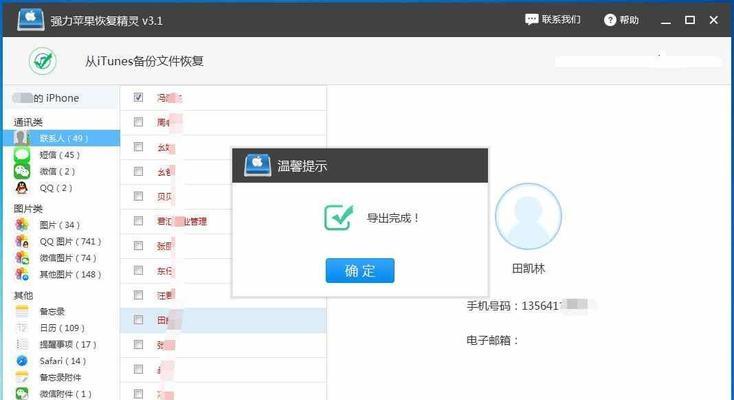Image resolution: width=734 pixels, height=400 pixels.
Task: Open 微信图片 (74) category
Action: (x=68, y=258)
